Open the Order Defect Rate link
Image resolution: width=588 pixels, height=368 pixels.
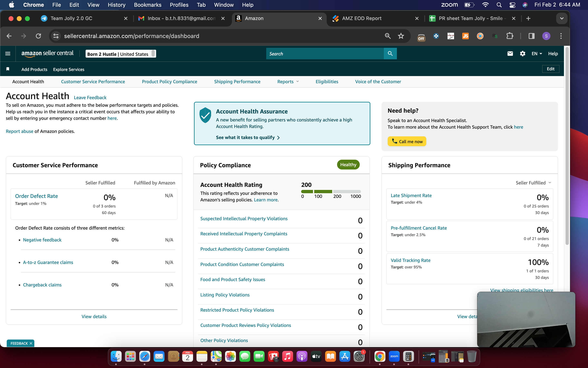point(37,196)
